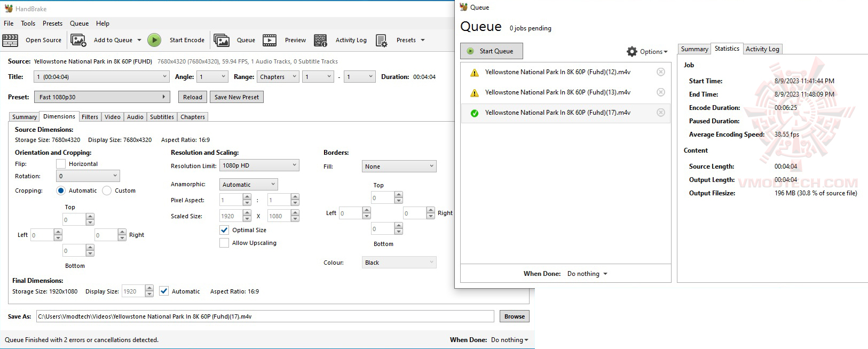Increase Scaled Size width stepper

click(x=247, y=213)
